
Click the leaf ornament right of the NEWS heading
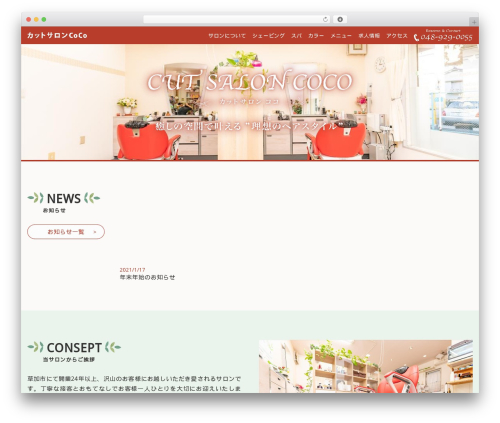[92, 198]
